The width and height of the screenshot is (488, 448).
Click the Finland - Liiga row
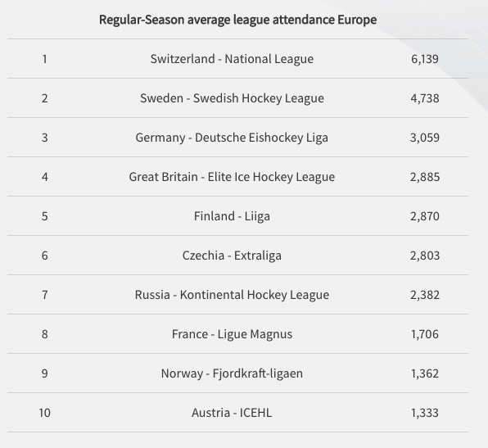pyautogui.click(x=237, y=216)
